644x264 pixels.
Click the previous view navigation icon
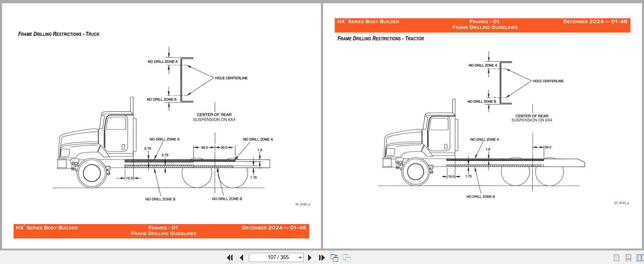coord(334,257)
